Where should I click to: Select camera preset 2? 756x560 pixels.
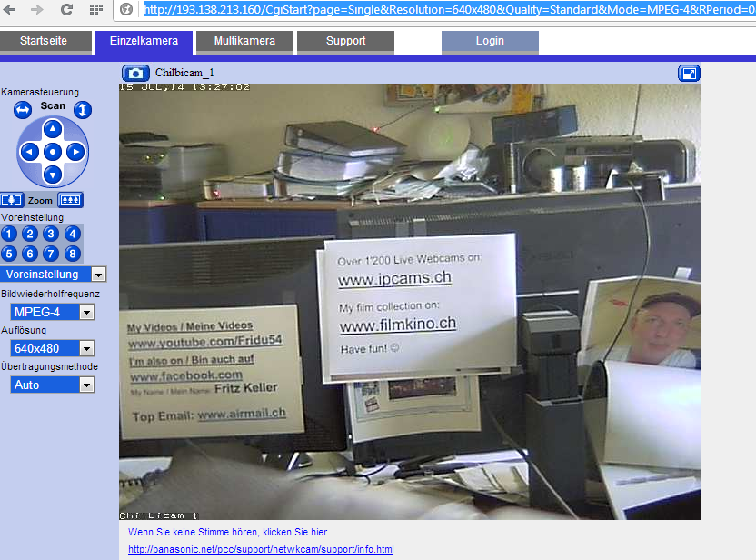pos(30,234)
